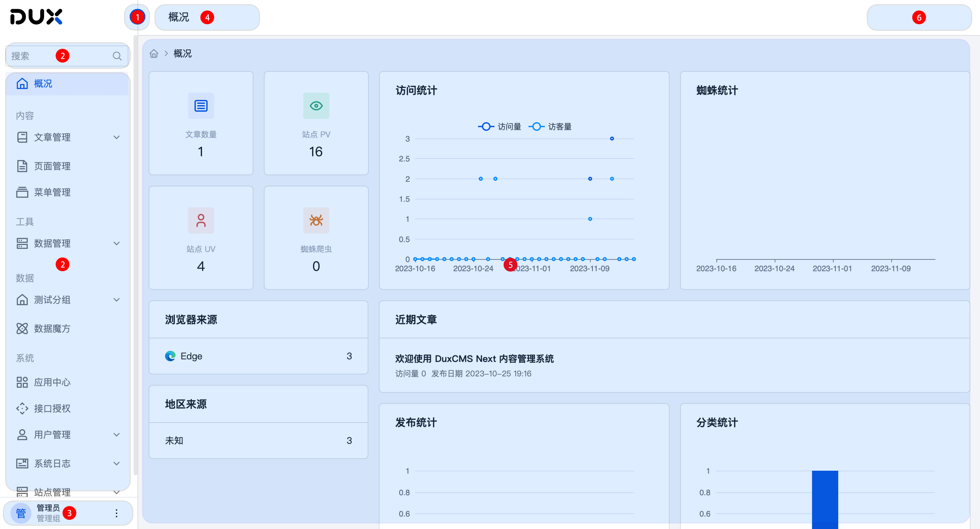Viewport: 980px width, 529px height.
Task: Click the search magnifier icon in sidebar
Action: pos(117,56)
